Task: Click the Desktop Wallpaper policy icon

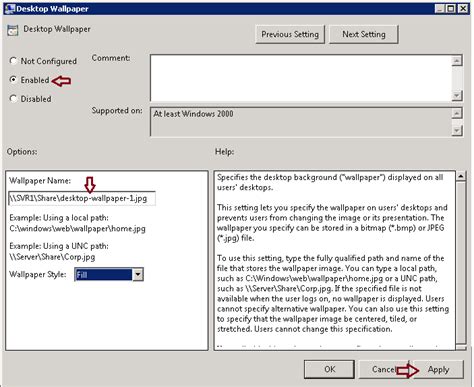Action: [13, 30]
